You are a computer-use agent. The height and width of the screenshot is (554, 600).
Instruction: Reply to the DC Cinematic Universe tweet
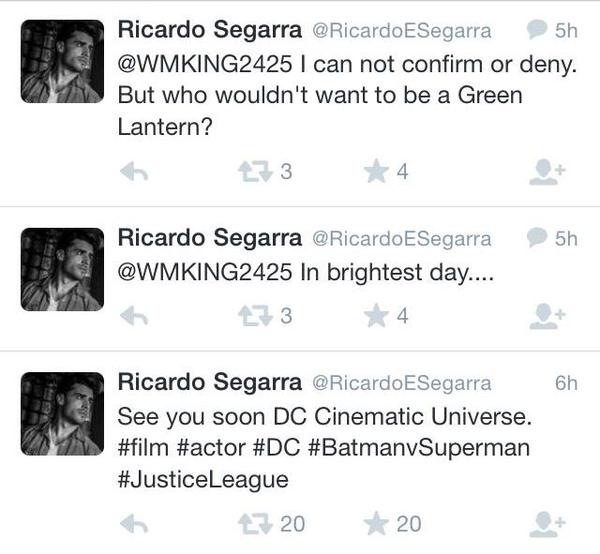[134, 523]
